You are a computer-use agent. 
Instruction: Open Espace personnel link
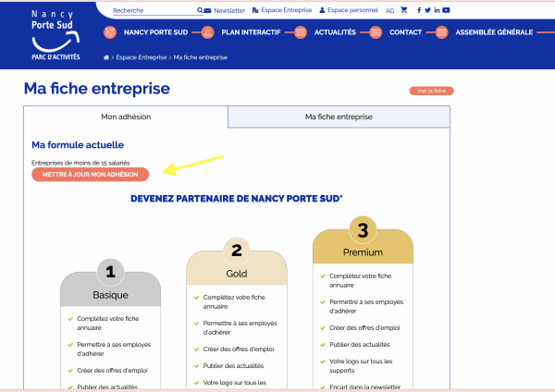point(349,10)
